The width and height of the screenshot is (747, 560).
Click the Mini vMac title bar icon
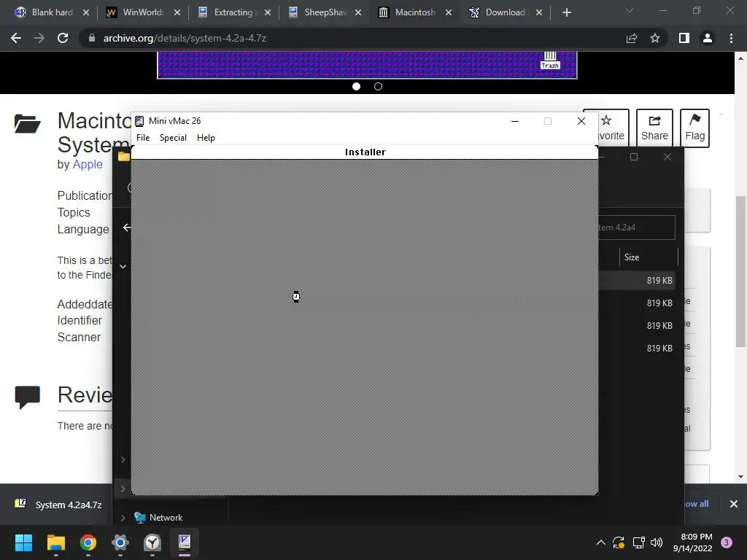click(139, 121)
